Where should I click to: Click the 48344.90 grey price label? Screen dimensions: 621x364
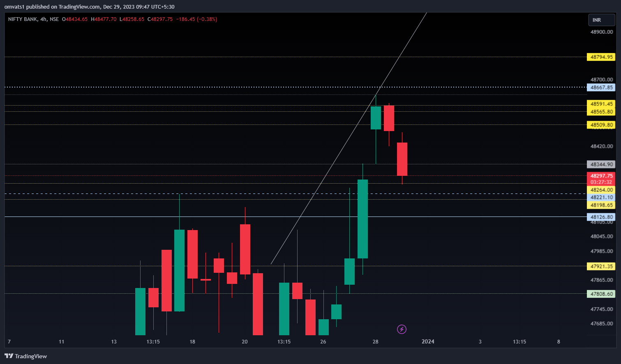[601, 164]
